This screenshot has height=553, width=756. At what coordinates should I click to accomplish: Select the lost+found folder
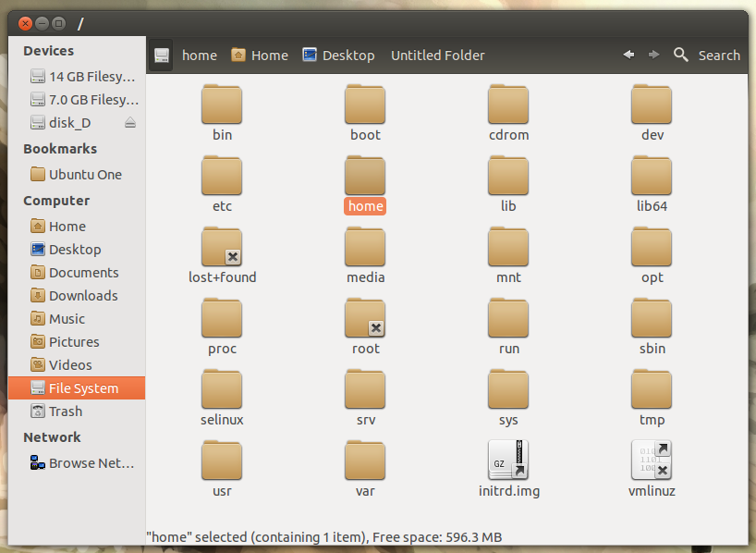pos(222,246)
